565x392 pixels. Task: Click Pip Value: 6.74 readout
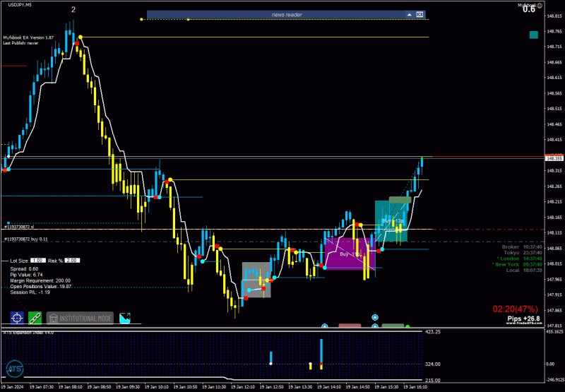[x=26, y=275]
